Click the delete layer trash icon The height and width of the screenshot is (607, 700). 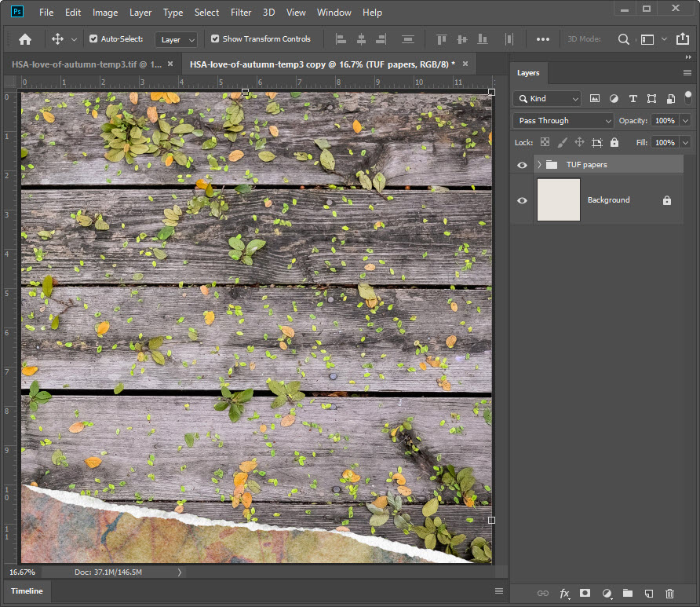pos(669,594)
